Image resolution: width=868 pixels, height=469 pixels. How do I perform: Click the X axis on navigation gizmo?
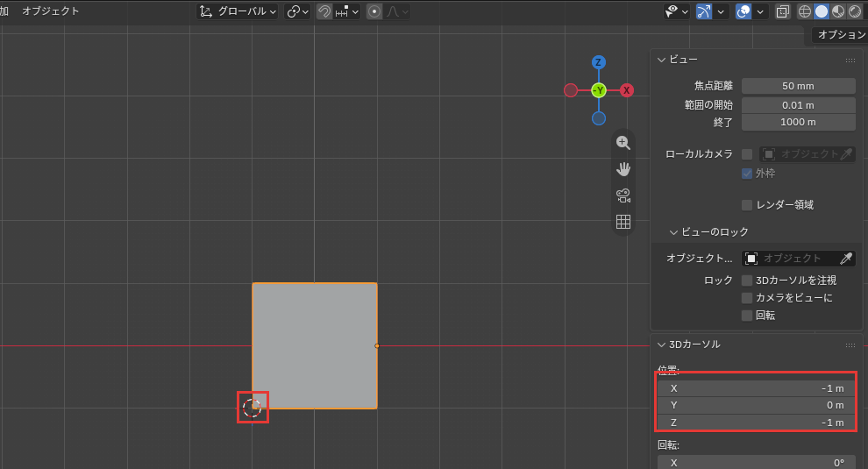coord(627,90)
